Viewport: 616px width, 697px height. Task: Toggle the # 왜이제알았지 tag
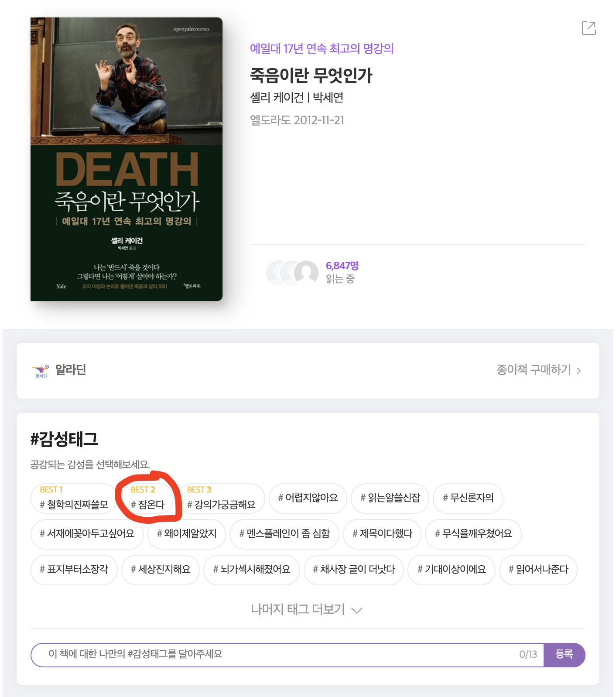187,534
